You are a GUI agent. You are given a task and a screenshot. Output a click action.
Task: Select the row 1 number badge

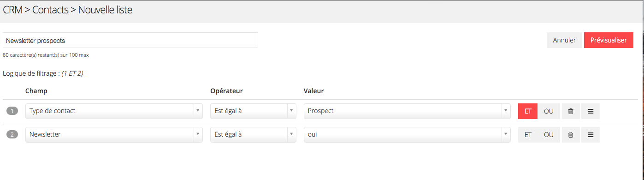coord(12,111)
